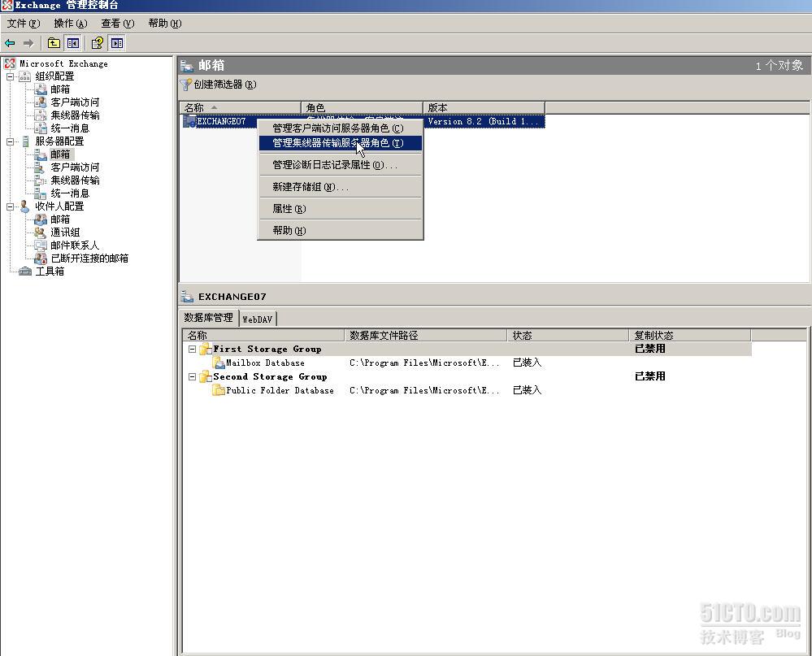Viewport: 812px width, 656px height.
Task: Collapse the 组织配置 tree node
Action: (10, 76)
